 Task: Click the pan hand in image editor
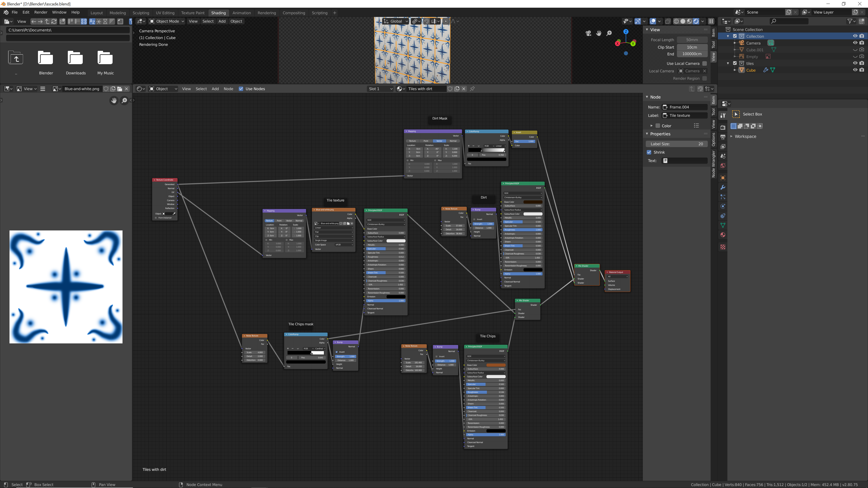click(114, 100)
